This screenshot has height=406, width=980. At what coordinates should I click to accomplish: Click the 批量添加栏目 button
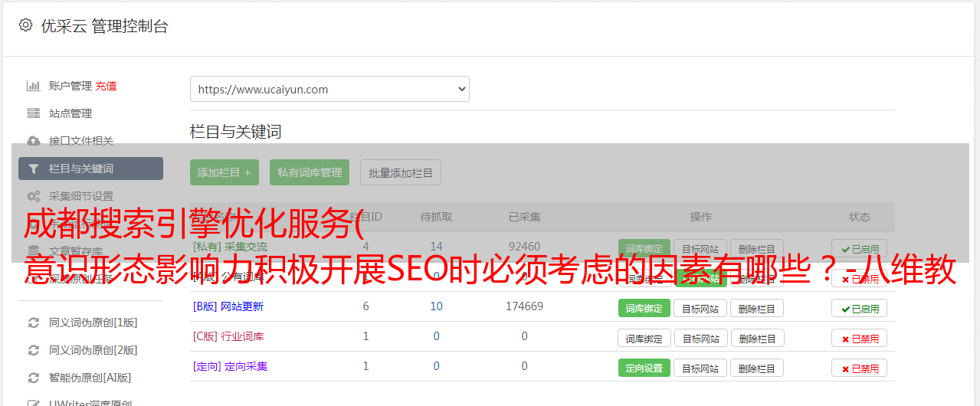401,172
